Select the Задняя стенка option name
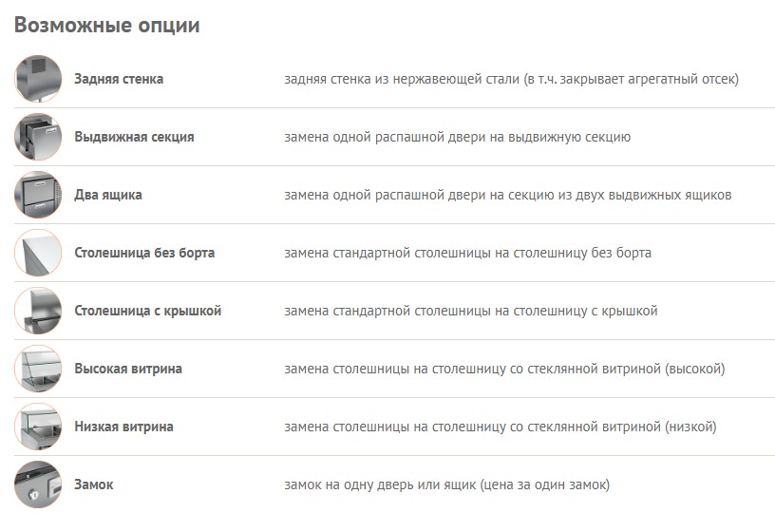The image size is (775, 532). 119,79
